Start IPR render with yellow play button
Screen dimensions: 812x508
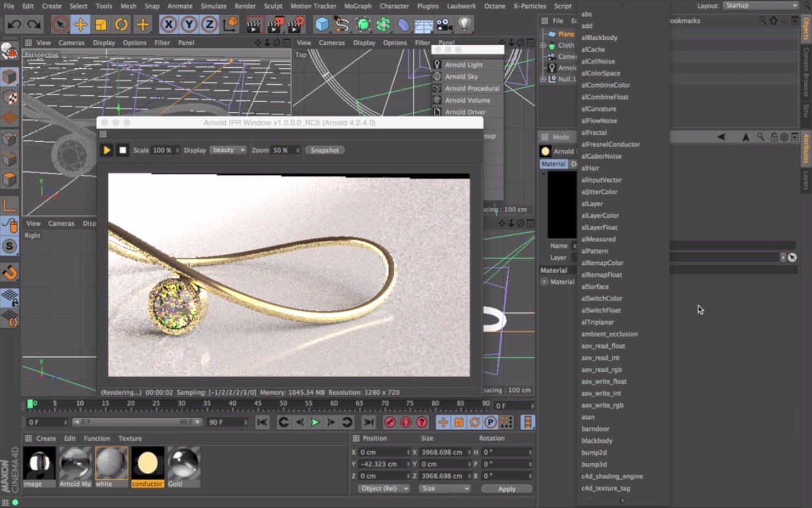[107, 151]
